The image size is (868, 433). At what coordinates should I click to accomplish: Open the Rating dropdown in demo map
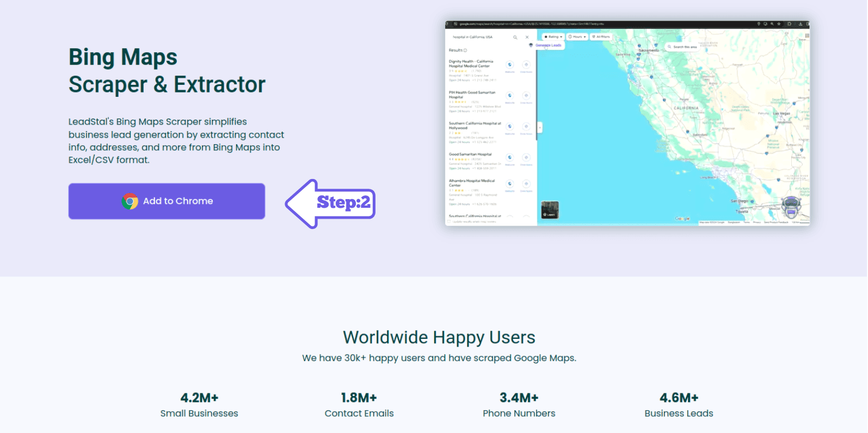(553, 37)
